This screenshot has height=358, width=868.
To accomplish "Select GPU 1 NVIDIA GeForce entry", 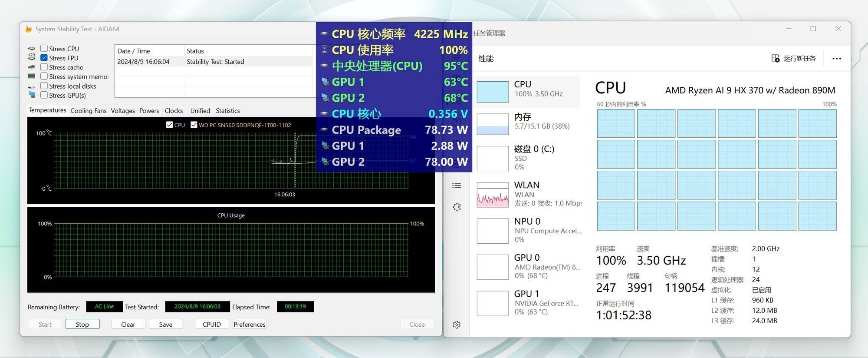I will pos(528,303).
